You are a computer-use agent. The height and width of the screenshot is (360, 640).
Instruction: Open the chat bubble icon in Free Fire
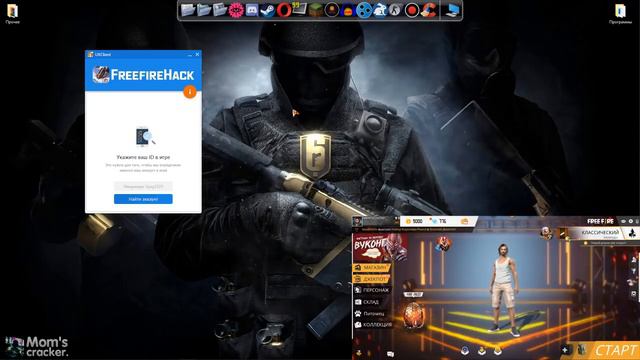pos(390,354)
